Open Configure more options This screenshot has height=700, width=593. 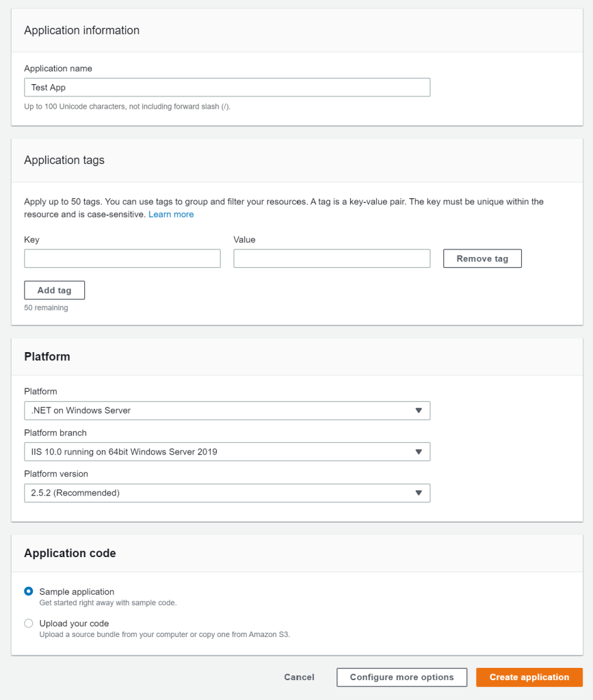pos(401,677)
